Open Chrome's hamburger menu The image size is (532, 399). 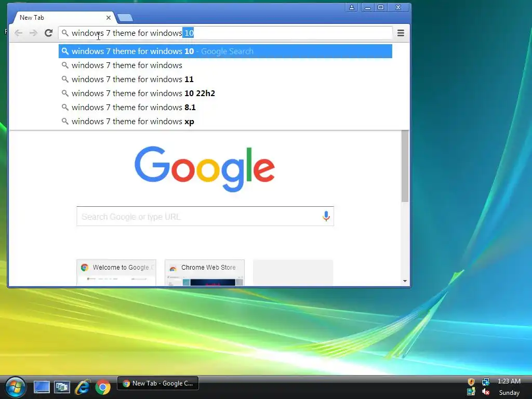(x=401, y=33)
